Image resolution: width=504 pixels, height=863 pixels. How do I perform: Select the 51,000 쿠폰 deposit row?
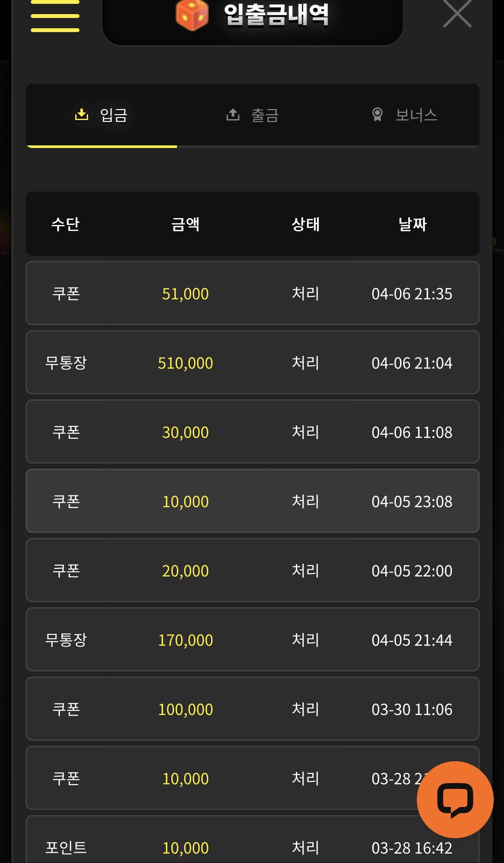point(252,293)
